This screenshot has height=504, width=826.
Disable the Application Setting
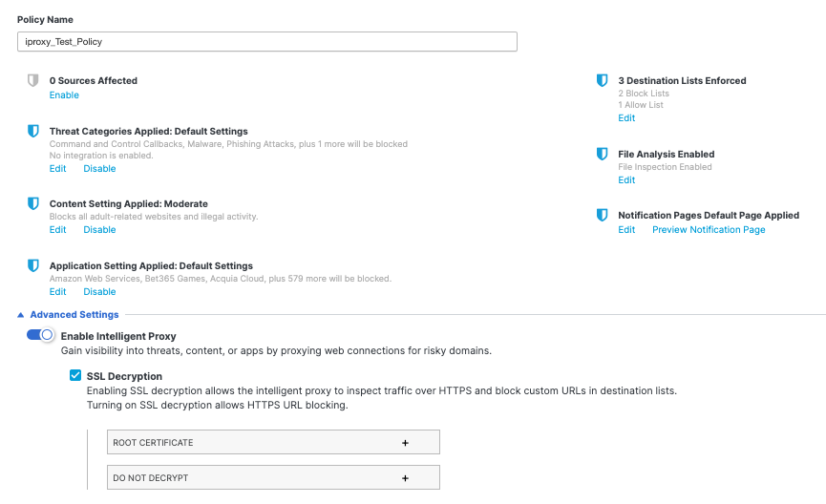point(99,292)
